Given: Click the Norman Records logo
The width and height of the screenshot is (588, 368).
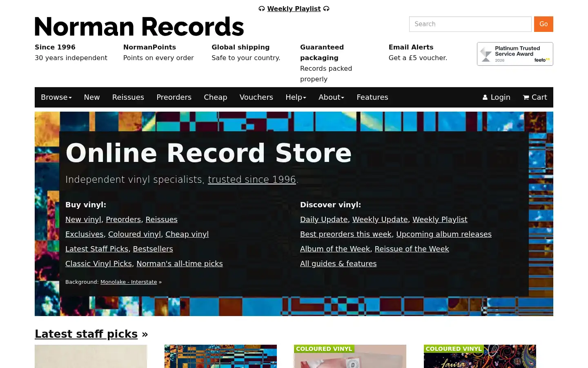Looking at the screenshot, I should (139, 27).
